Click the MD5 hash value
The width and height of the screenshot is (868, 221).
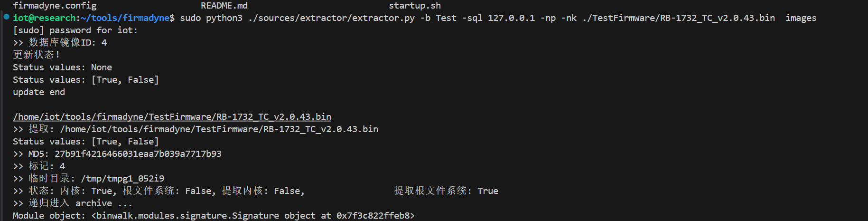(138, 154)
